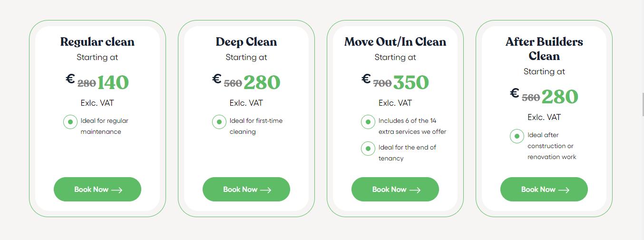Image resolution: width=644 pixels, height=240 pixels.
Task: Book the After Builders Clean service
Action: 544,190
